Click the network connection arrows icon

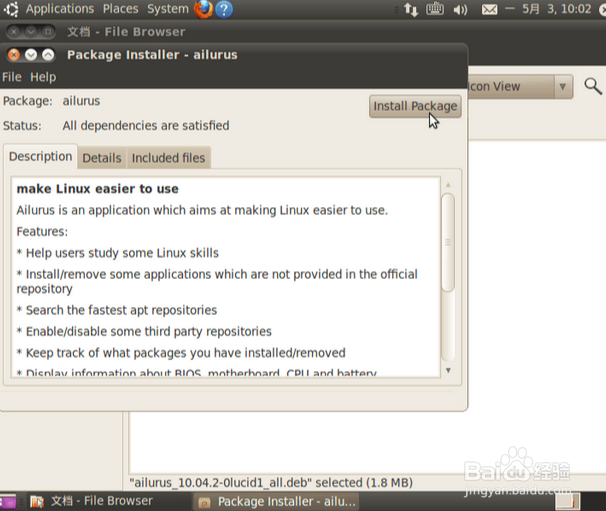pos(411,9)
